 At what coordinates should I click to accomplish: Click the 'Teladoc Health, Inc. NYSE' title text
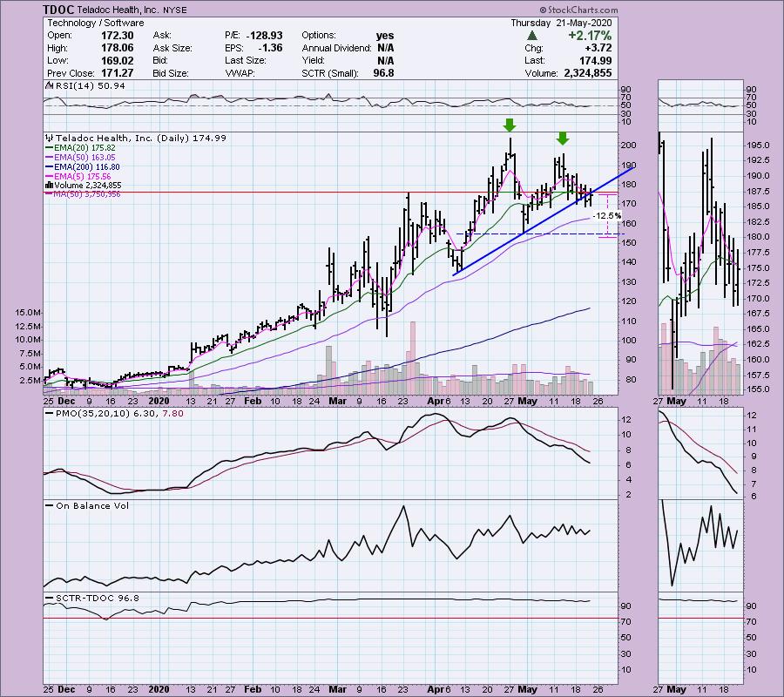coord(132,10)
